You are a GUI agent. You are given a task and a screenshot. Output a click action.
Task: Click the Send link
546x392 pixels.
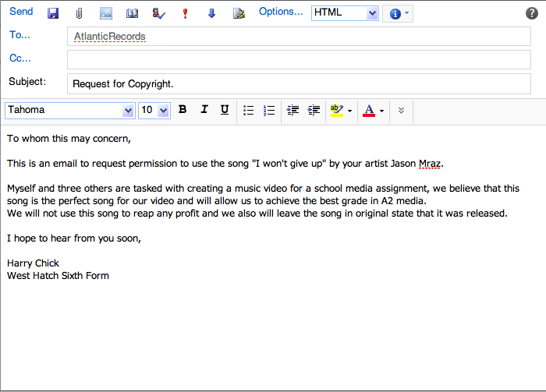point(21,12)
